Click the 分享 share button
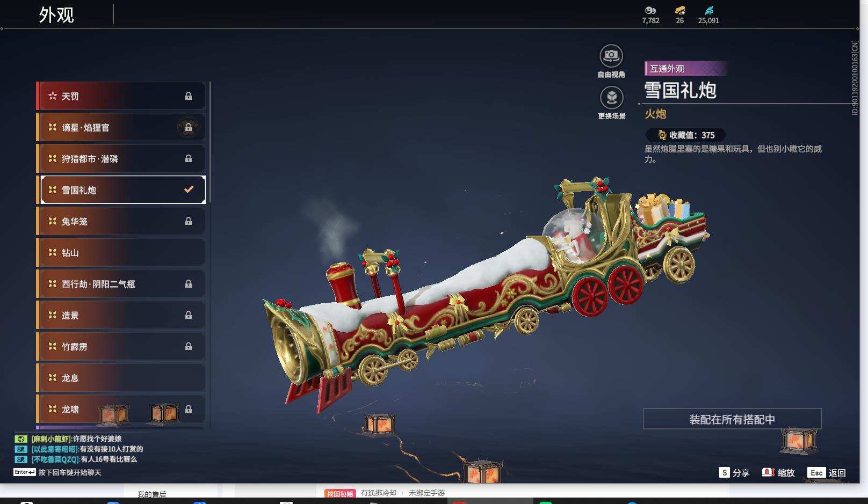Screen dimensions: 868x504 (734, 472)
